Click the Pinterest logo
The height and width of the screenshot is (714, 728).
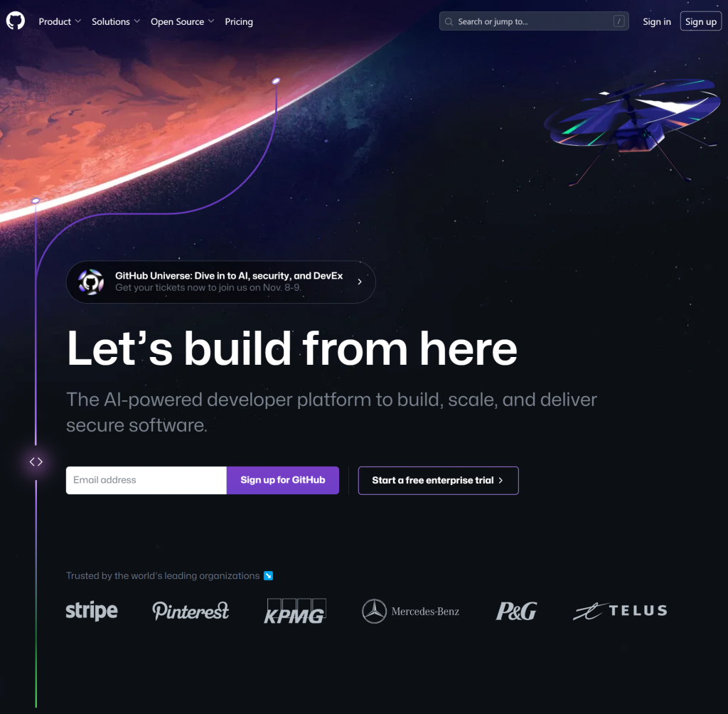point(191,610)
